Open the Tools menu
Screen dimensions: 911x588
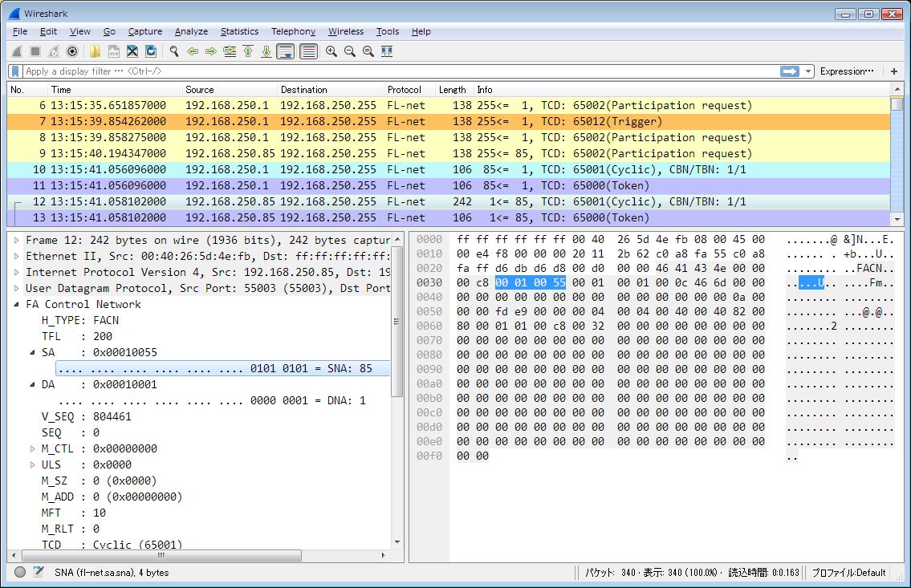tap(388, 31)
